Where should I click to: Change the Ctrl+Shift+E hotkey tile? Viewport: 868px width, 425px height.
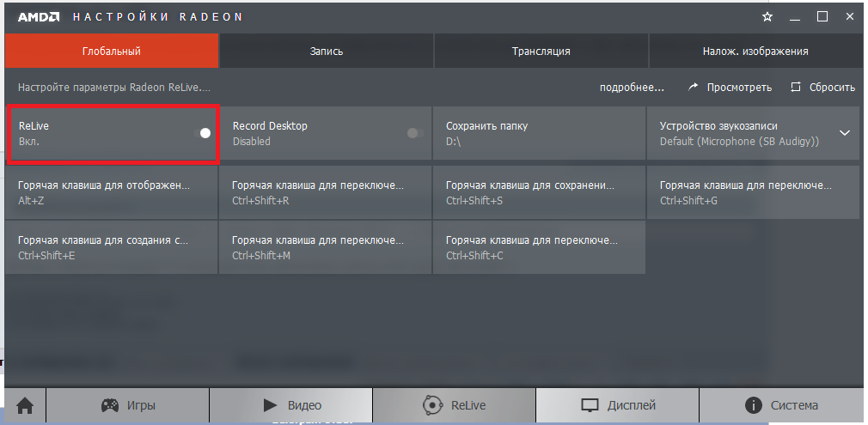pos(111,247)
